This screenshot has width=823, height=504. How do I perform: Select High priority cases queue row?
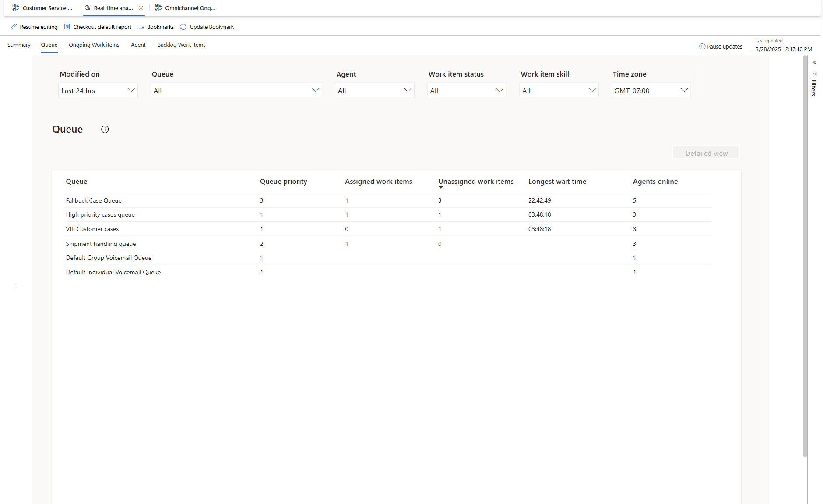pos(387,214)
